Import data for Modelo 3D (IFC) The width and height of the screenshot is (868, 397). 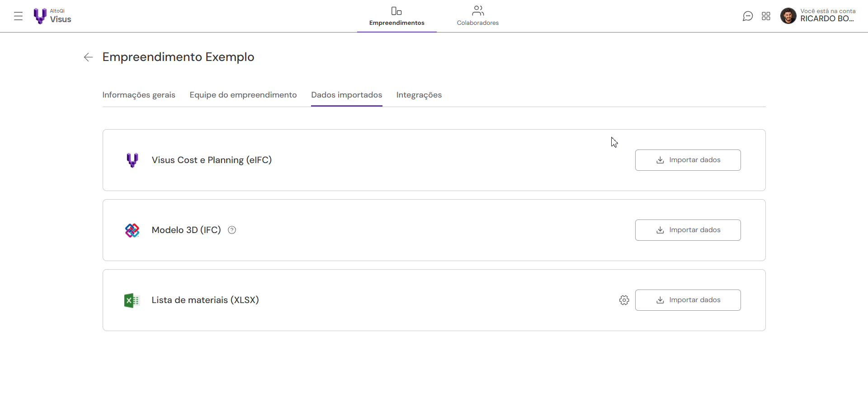(x=688, y=230)
